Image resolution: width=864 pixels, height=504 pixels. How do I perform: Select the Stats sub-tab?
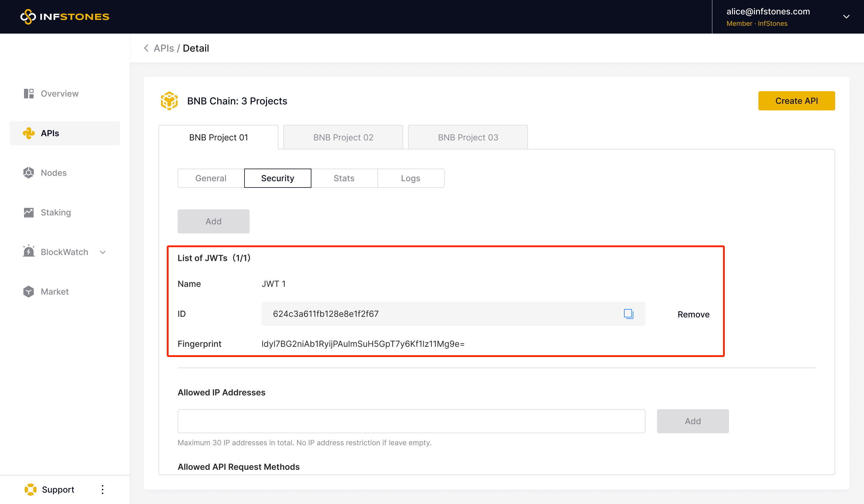pos(344,178)
